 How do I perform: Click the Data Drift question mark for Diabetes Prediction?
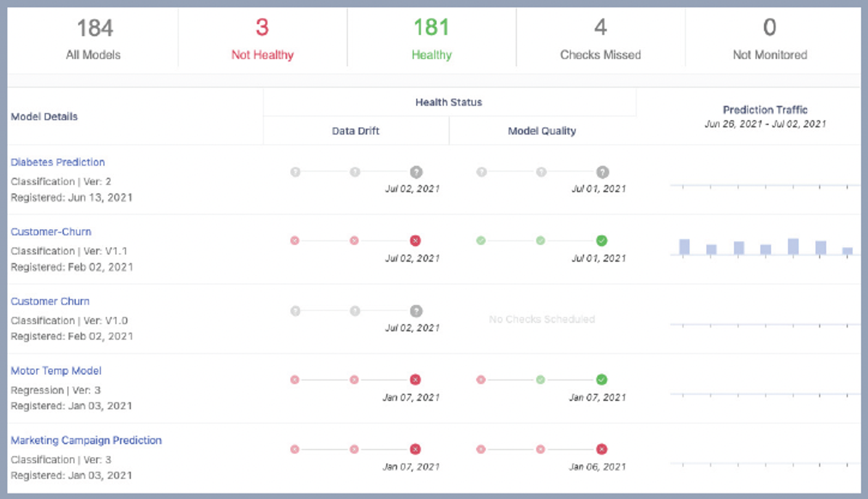(415, 172)
